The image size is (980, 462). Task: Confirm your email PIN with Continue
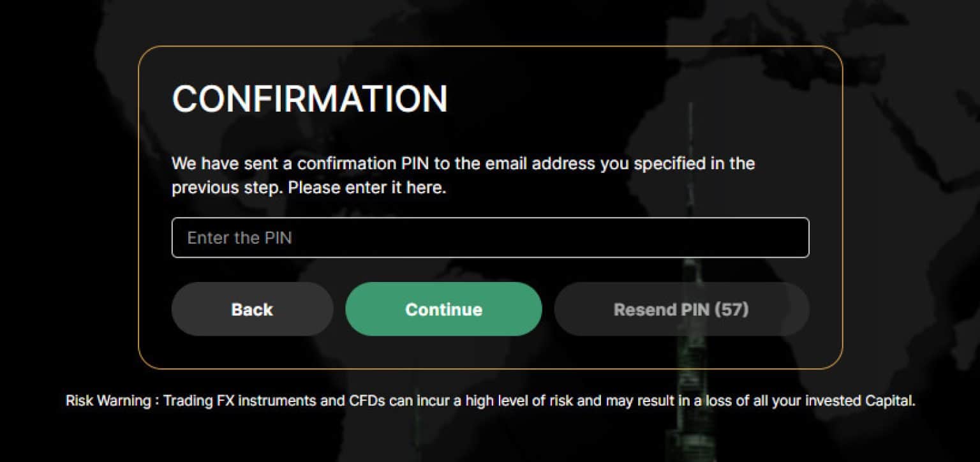coord(443,309)
